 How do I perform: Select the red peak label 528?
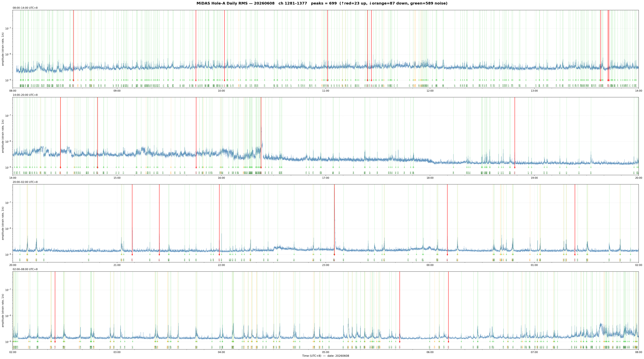coord(55,347)
